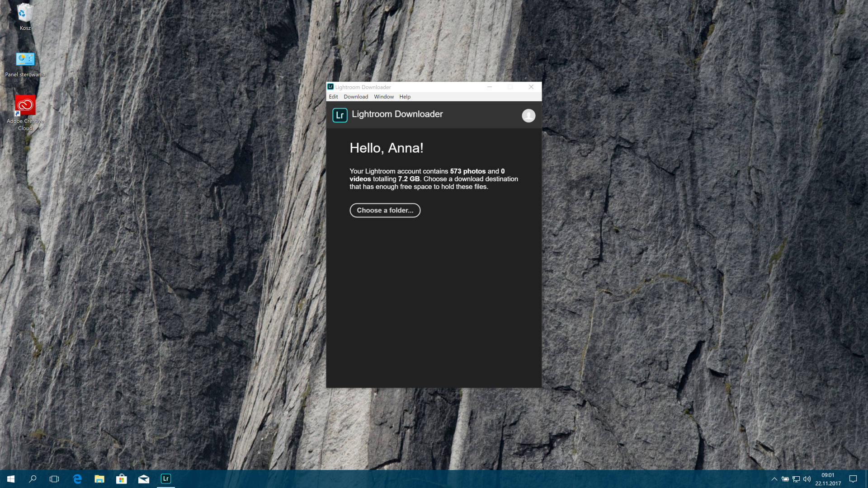Open the Help menu
The width and height of the screenshot is (868, 488).
405,97
